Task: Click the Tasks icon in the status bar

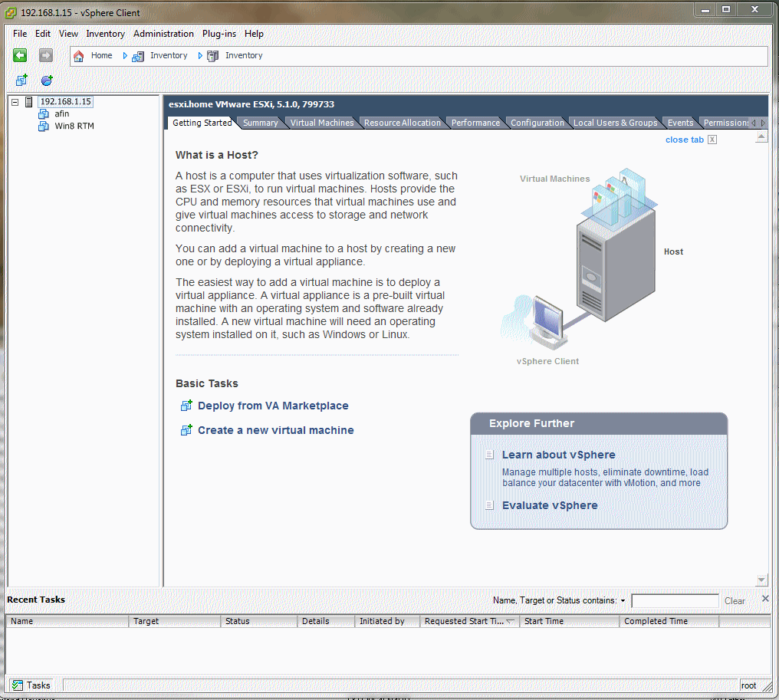Action: click(x=16, y=685)
